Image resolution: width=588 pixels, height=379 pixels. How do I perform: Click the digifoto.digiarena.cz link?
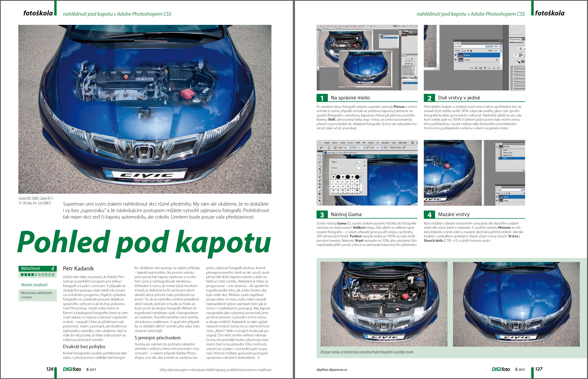coord(332,370)
